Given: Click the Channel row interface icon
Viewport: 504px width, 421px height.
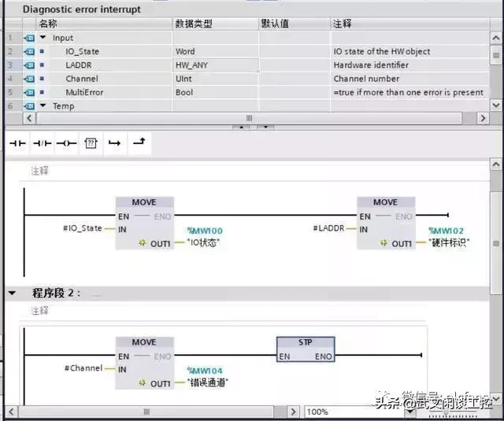Looking at the screenshot, I should [29, 79].
